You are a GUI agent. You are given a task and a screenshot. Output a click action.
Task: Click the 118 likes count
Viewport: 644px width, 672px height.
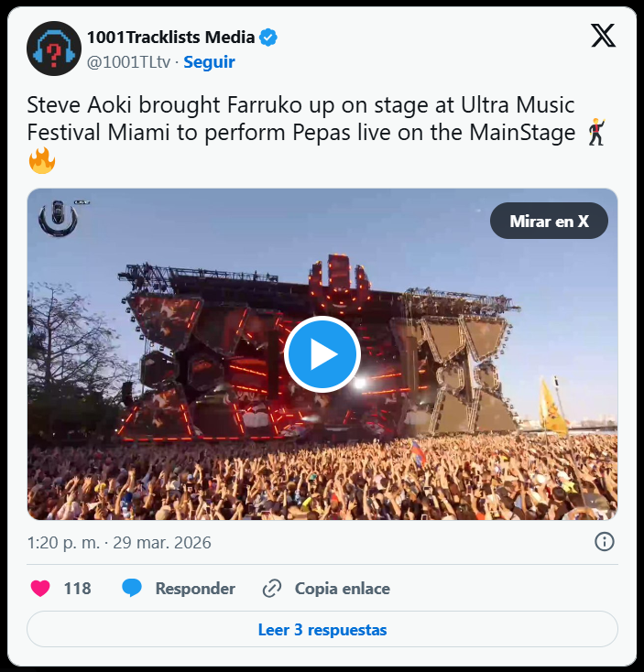click(78, 589)
